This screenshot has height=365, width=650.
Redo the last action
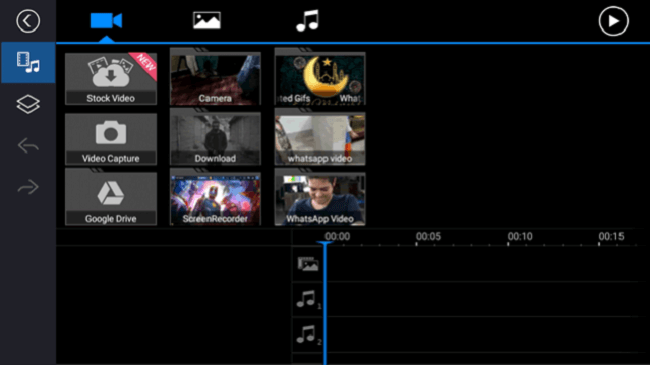[x=28, y=187]
